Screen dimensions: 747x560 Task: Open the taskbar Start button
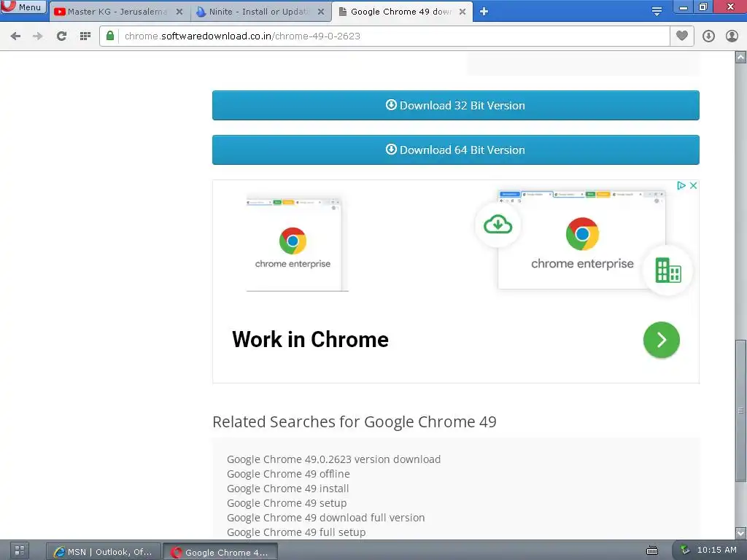coord(20,551)
